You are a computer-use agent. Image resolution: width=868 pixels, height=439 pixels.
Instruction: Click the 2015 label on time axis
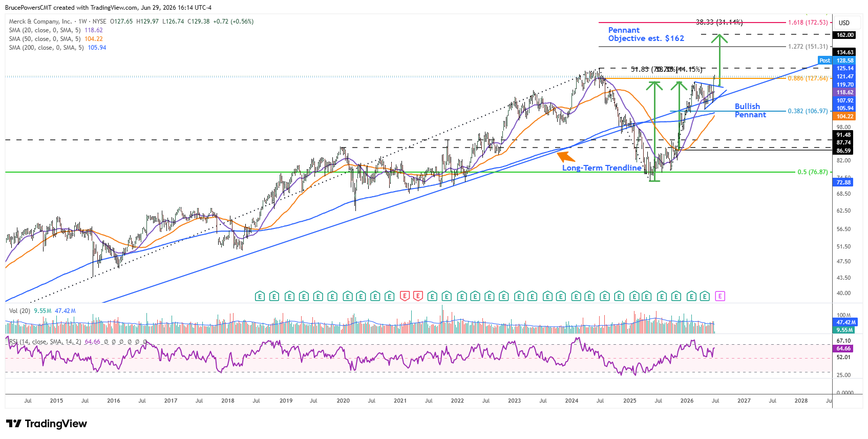point(56,401)
